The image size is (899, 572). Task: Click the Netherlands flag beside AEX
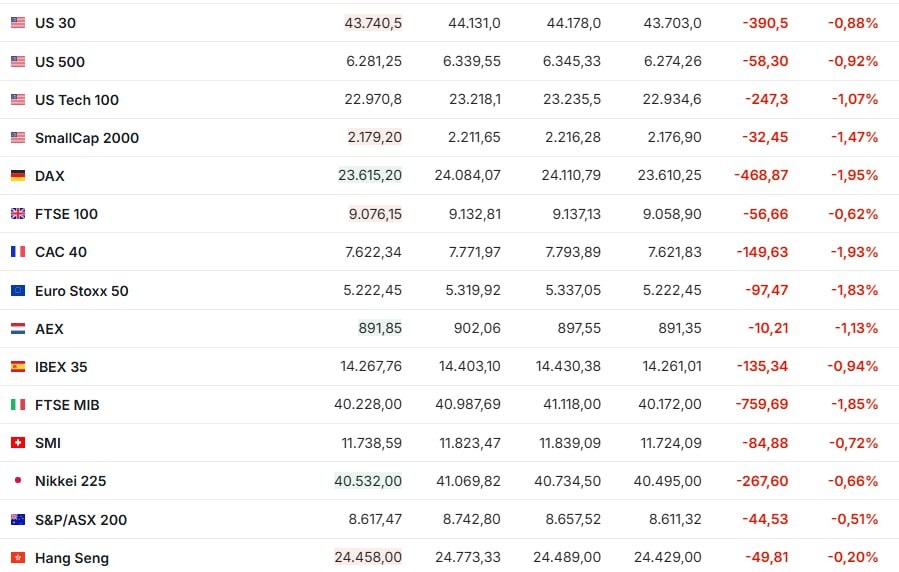tap(18, 328)
